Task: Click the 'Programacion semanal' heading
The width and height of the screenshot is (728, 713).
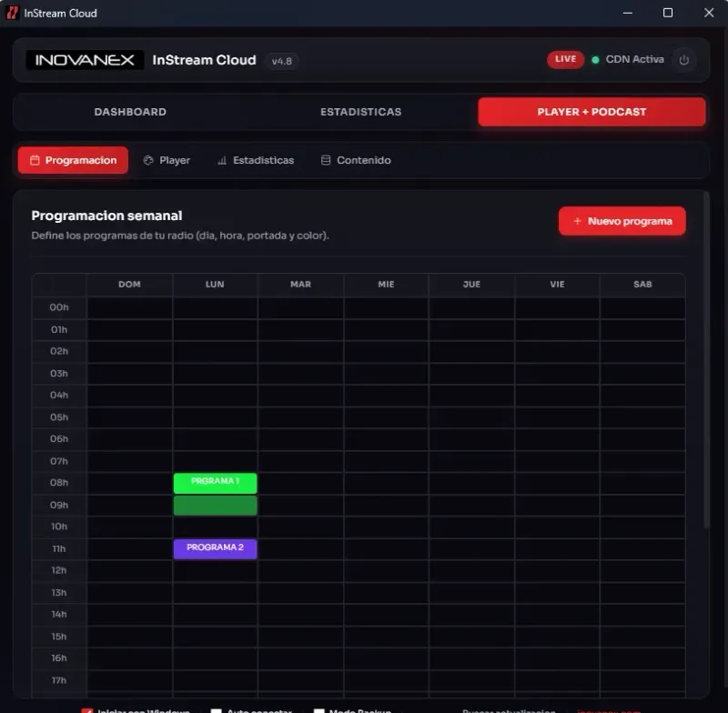Action: point(106,216)
